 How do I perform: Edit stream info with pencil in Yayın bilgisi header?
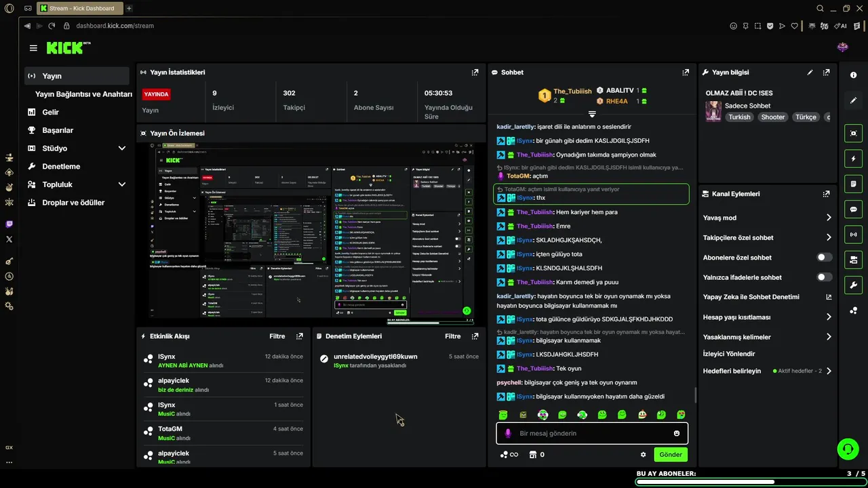[810, 73]
